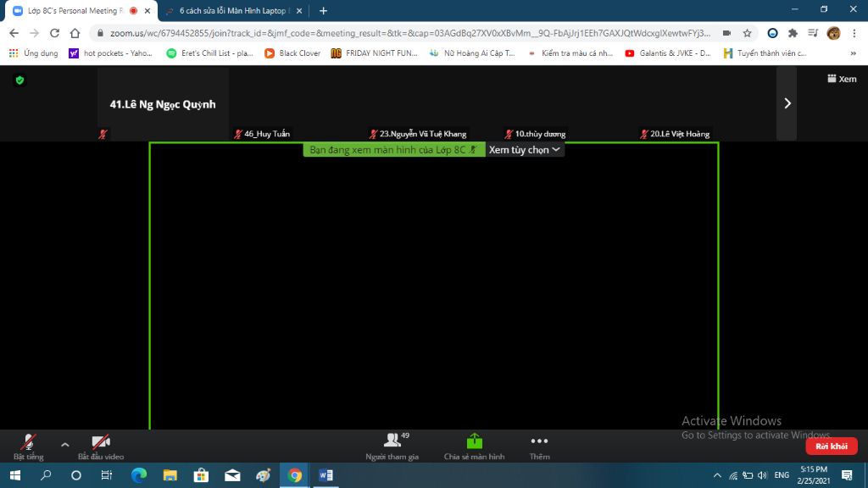Open Cortana circle on taskbar
Image resolution: width=868 pixels, height=488 pixels.
pos(76,475)
